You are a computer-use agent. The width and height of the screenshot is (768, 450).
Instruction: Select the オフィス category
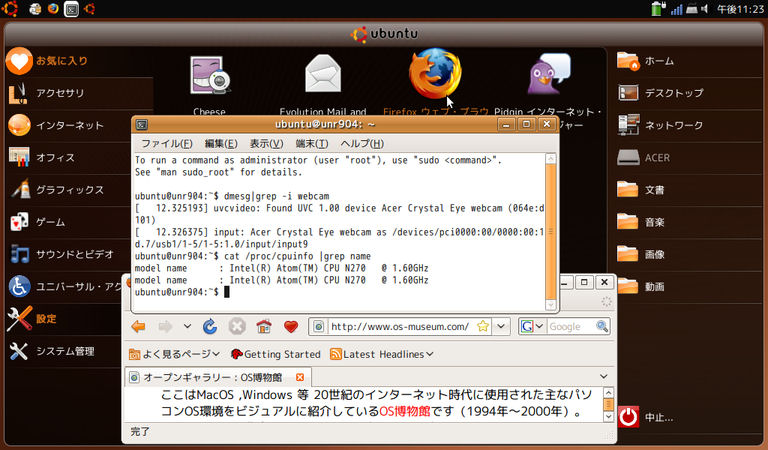coord(69,158)
